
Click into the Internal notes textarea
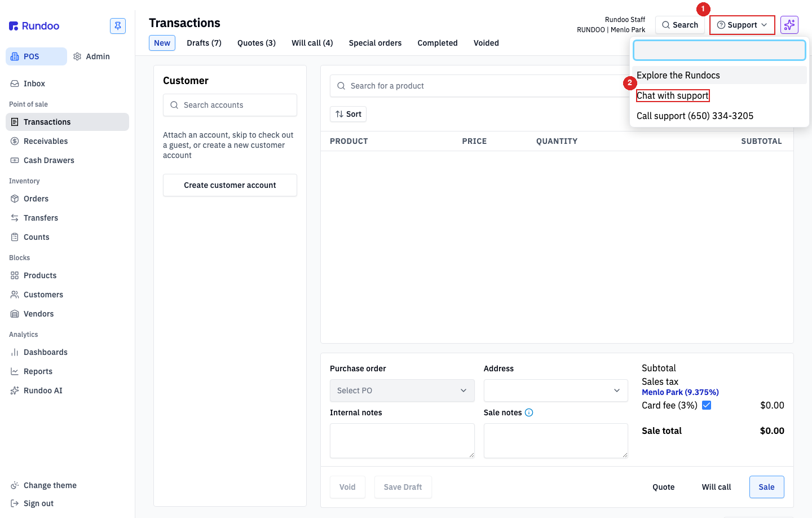pos(402,441)
